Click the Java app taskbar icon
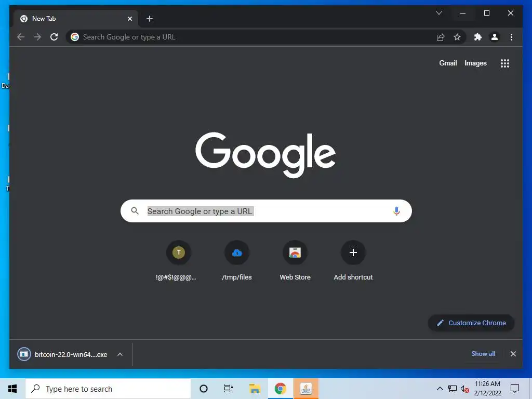Viewport: 532px width, 399px height. (x=306, y=389)
